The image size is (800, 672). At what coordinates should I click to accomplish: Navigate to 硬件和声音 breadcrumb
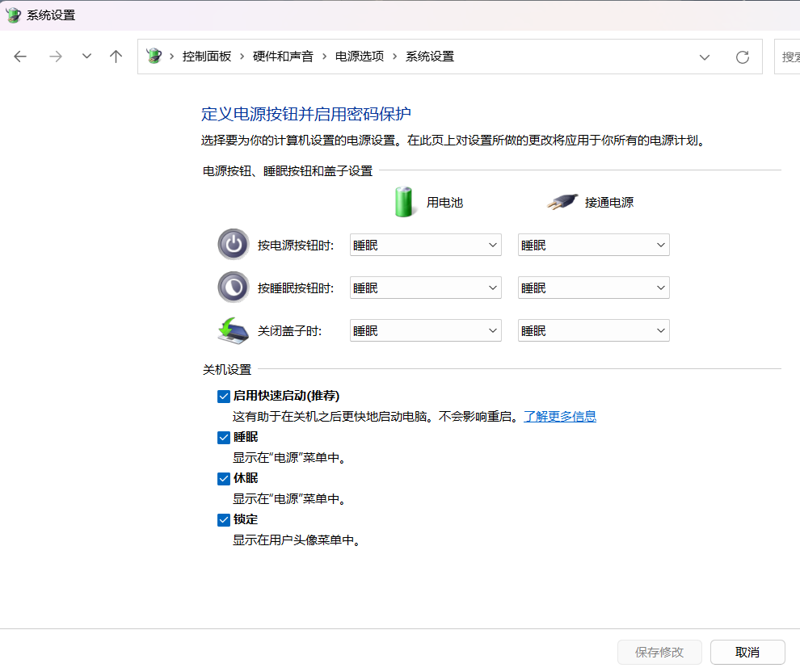point(283,57)
